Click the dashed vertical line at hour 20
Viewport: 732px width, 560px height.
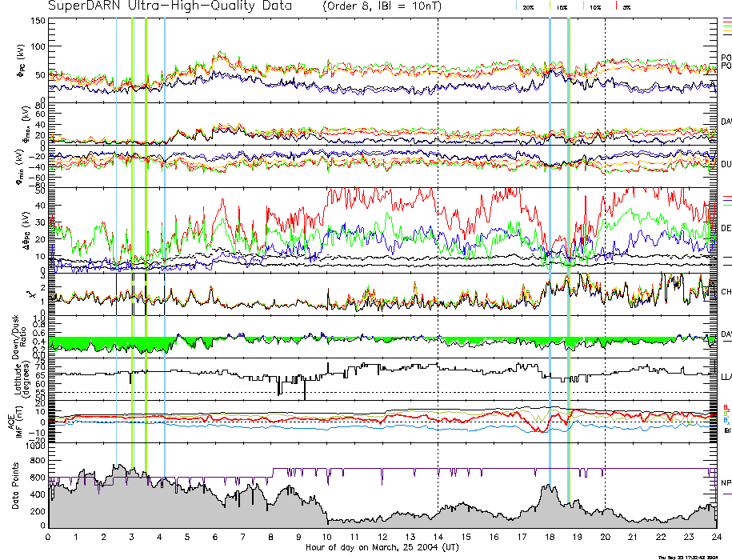[x=605, y=240]
